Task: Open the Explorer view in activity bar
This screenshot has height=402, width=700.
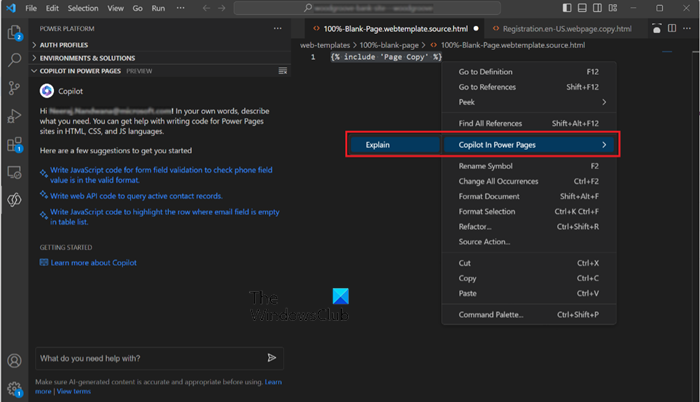Action: 14,33
